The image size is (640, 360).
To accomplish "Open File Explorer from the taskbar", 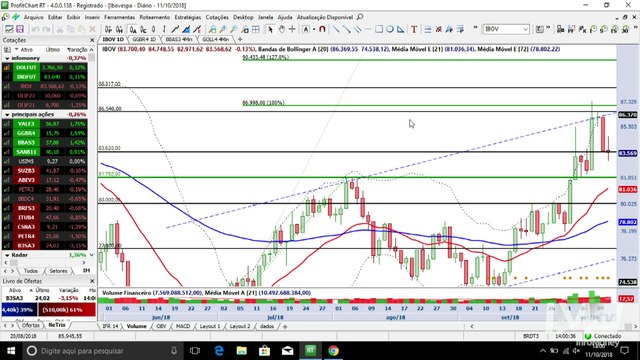I will 242,351.
